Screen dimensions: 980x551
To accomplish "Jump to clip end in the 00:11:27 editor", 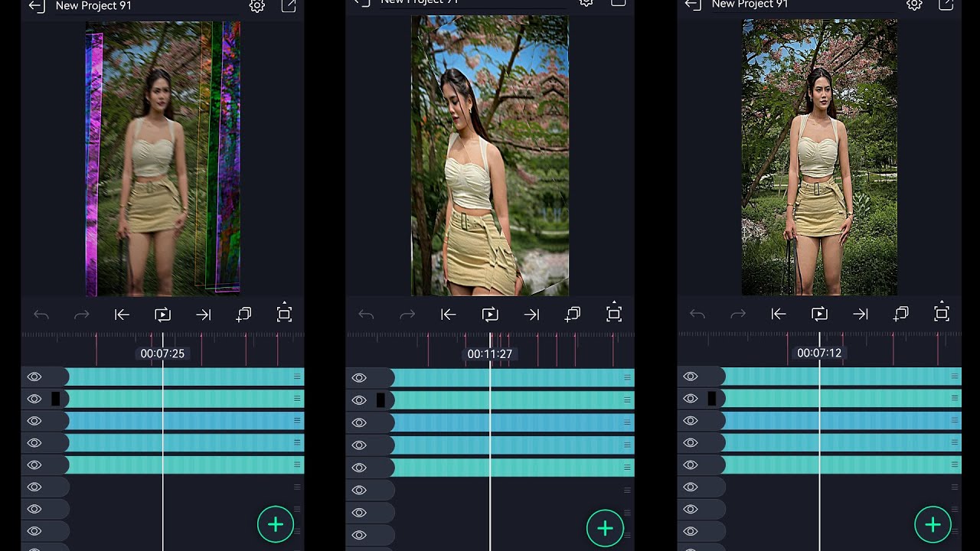I will [531, 315].
